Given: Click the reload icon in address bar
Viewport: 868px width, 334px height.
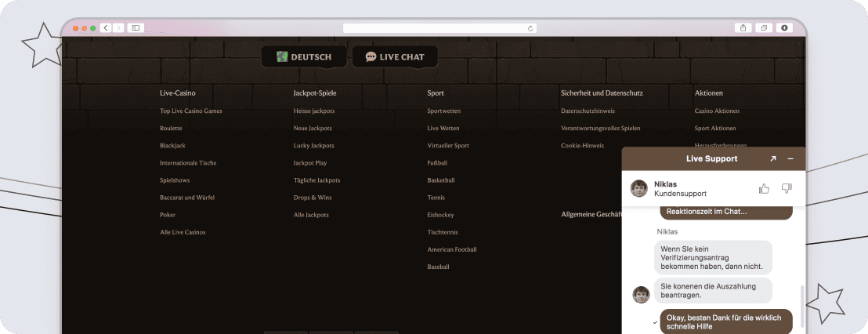Looking at the screenshot, I should [530, 28].
